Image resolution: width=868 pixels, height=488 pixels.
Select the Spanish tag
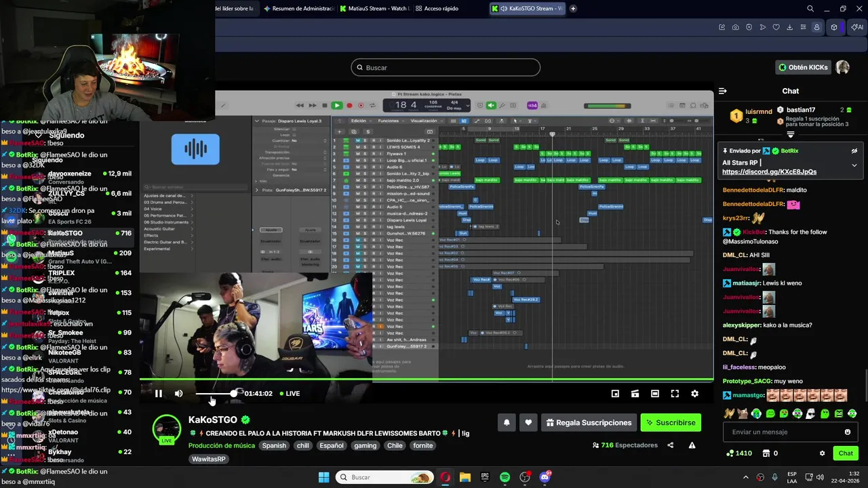274,445
